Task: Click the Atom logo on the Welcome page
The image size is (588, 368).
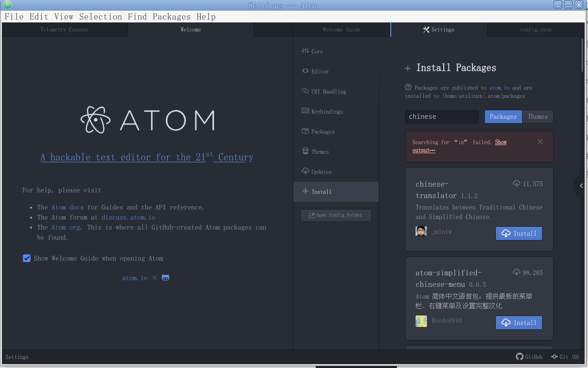Action: tap(147, 120)
